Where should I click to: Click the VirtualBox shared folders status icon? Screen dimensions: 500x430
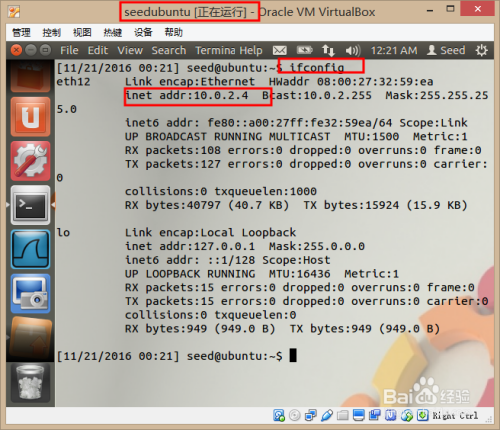pos(342,415)
